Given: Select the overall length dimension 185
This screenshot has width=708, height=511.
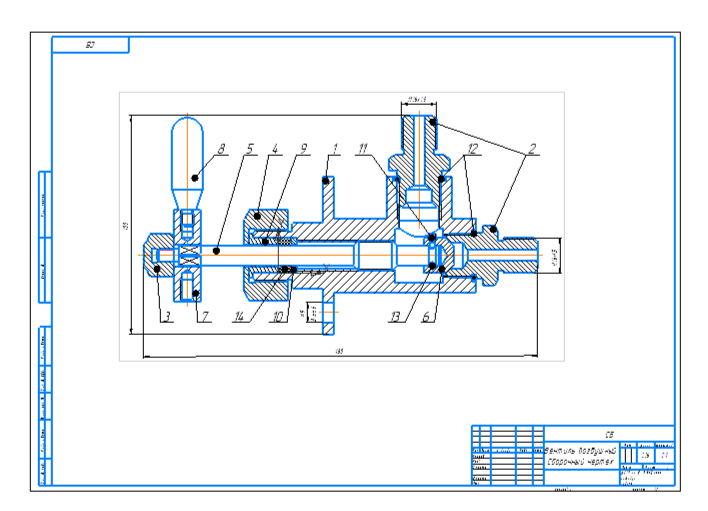Looking at the screenshot, I should pos(339,352).
